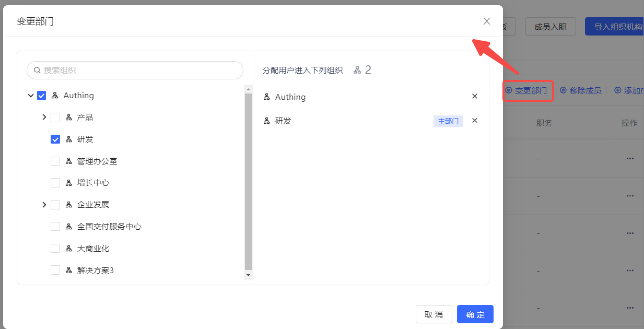Screen dimensions: 644x329
Task: Tick the 增长中心 checkbox
Action: coord(55,183)
